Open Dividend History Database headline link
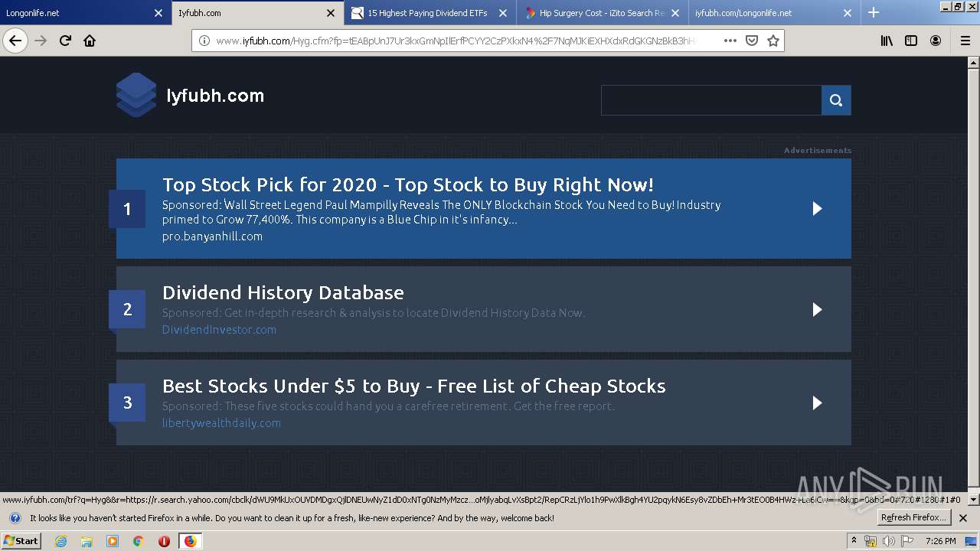Viewport: 980px width, 551px height. [283, 292]
